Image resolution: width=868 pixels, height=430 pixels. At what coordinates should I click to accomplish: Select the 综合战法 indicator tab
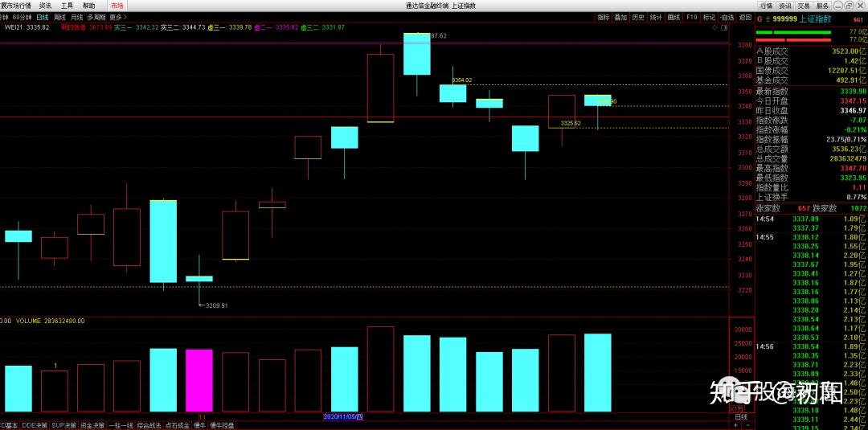149,425
